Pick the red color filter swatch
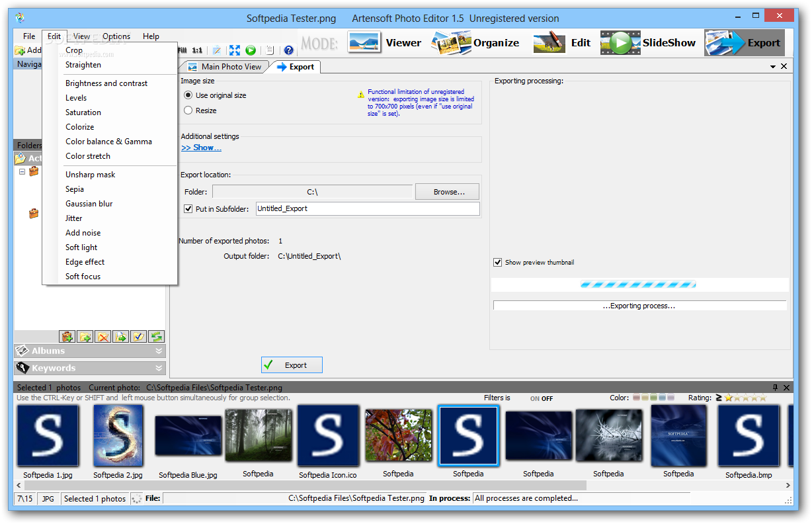 coord(637,398)
